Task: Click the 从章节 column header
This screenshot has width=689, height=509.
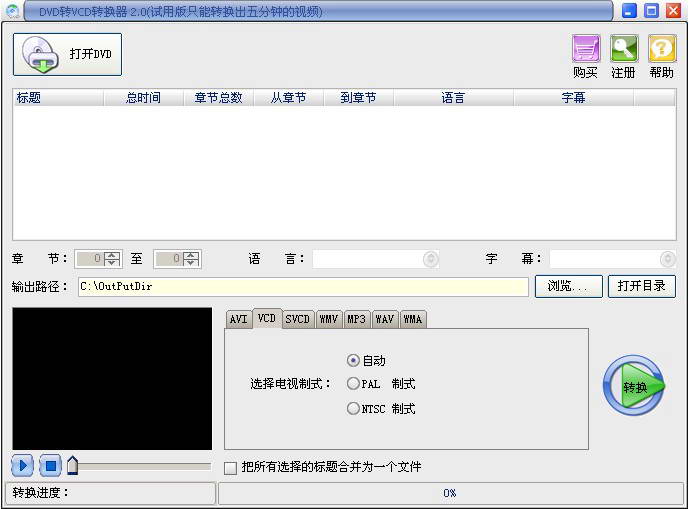Action: pos(288,98)
